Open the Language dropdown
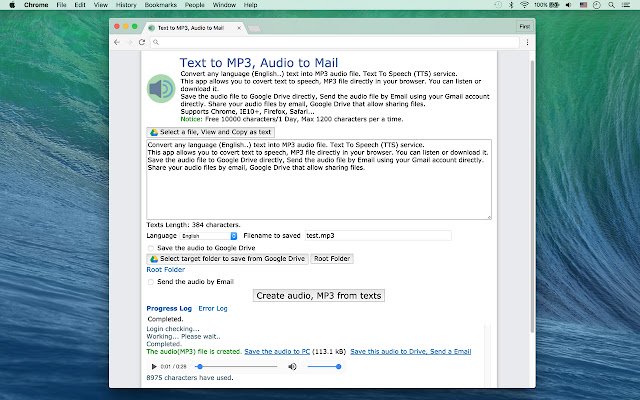 pyautogui.click(x=209, y=236)
